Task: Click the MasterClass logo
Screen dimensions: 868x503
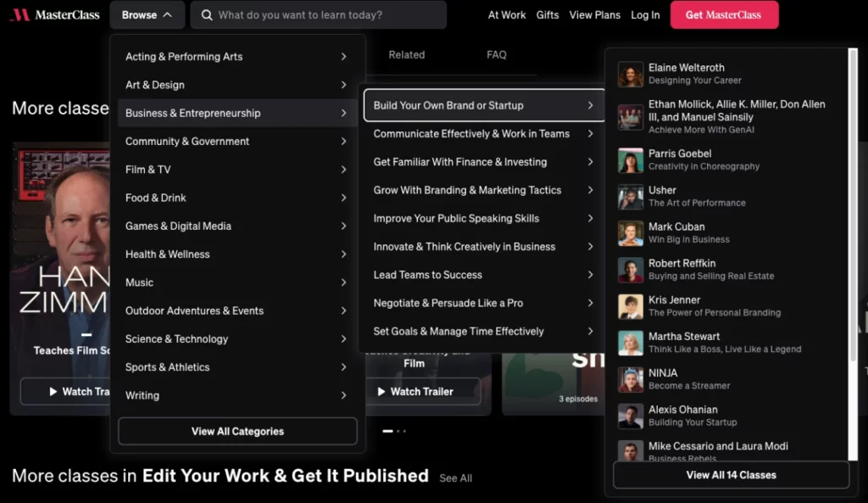Action: [x=55, y=15]
